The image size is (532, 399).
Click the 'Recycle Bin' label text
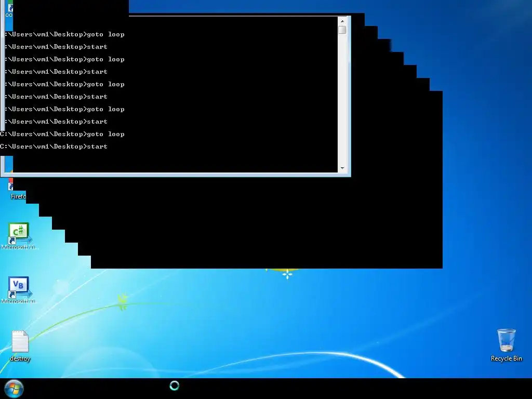[506, 358]
